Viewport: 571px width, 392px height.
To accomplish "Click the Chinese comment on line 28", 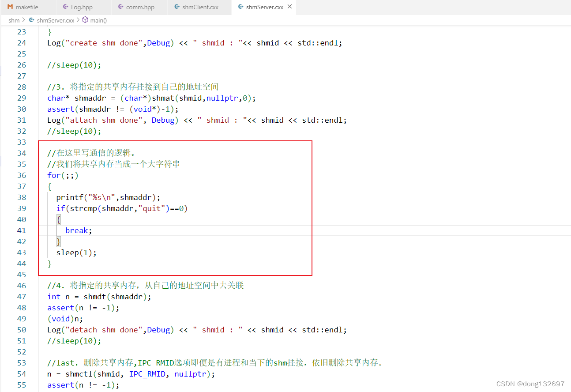I will tap(133, 87).
